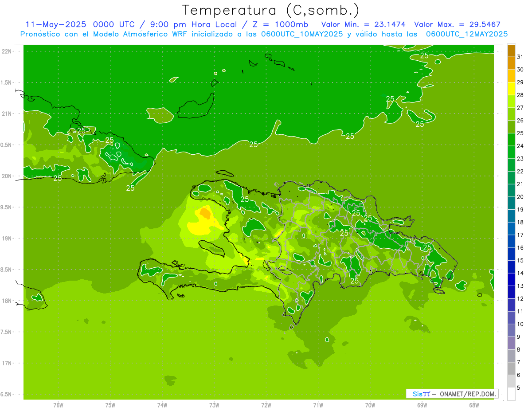This screenshot has width=532, height=411.
Task: Click the latitude axis label "19N"
Action: (7, 239)
